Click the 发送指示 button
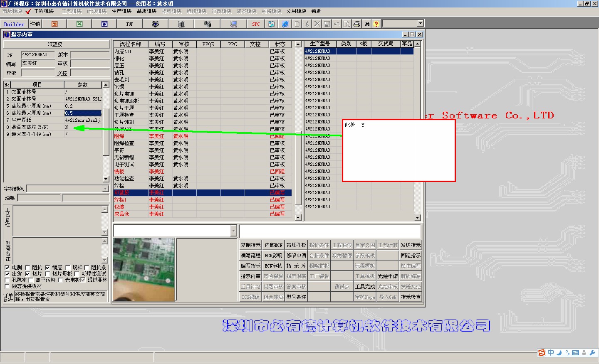This screenshot has width=599, height=364. click(411, 245)
